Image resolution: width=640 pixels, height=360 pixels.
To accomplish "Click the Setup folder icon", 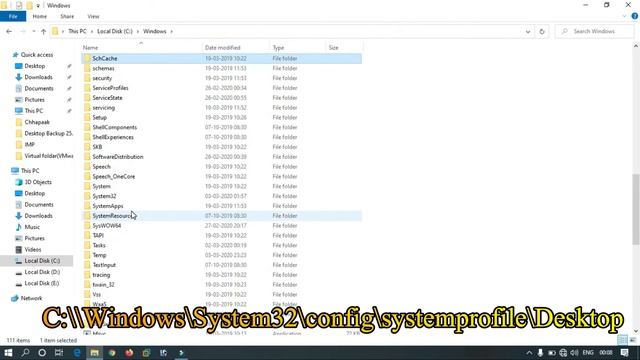I will pos(87,118).
